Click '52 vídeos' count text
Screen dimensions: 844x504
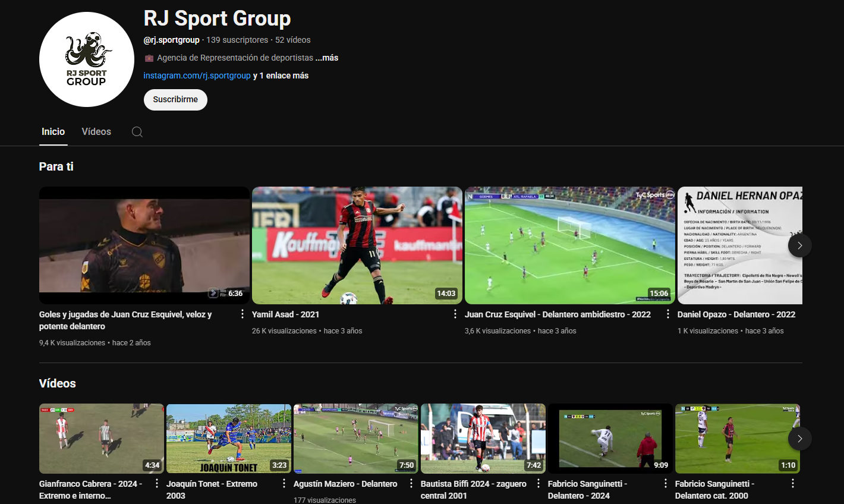(x=293, y=40)
